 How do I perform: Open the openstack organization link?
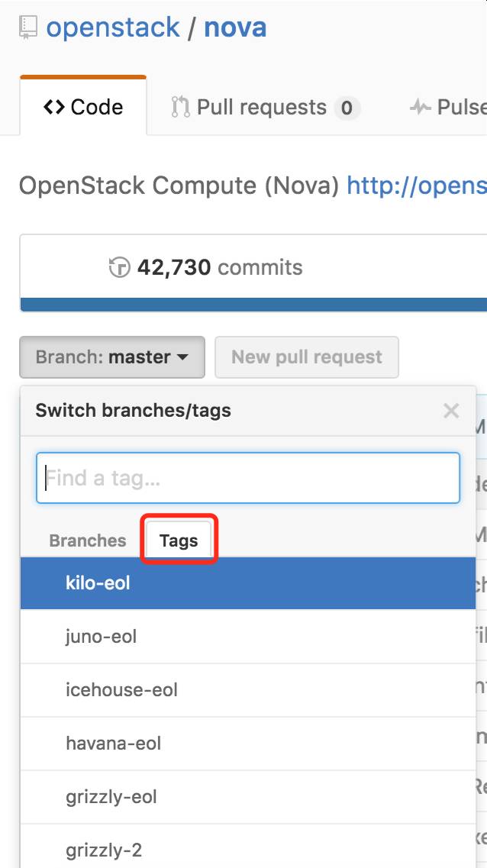point(113,27)
